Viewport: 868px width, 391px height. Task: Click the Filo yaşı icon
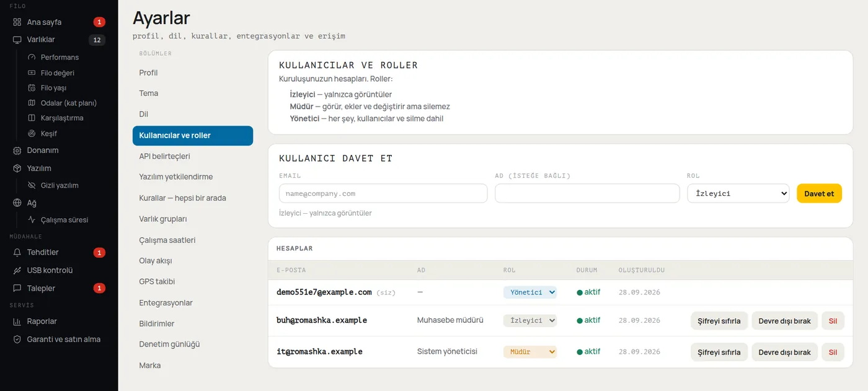tap(32, 88)
